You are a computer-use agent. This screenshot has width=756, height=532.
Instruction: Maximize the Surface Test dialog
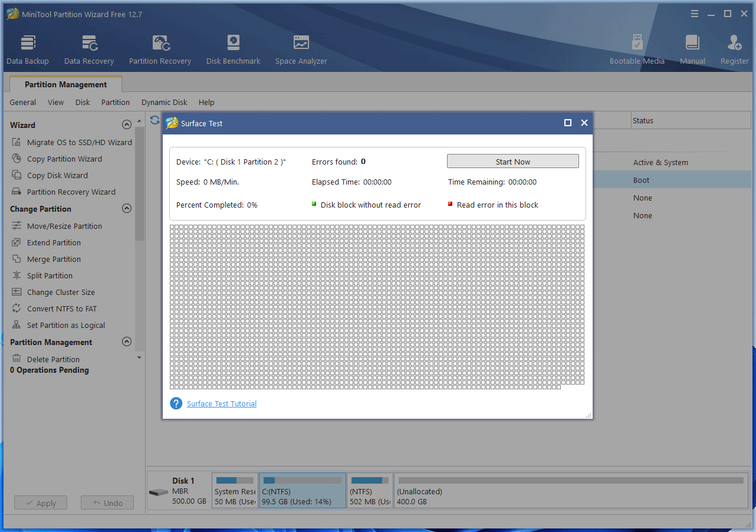click(568, 123)
